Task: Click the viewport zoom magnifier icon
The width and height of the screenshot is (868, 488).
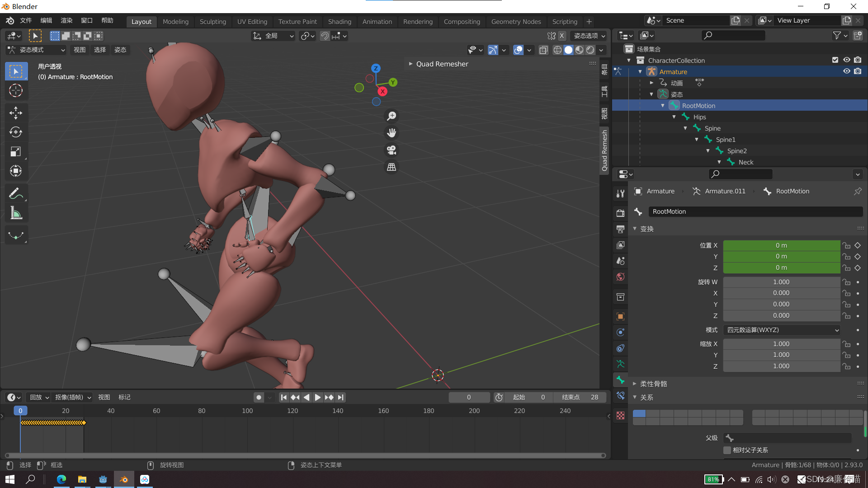Action: pos(392,116)
